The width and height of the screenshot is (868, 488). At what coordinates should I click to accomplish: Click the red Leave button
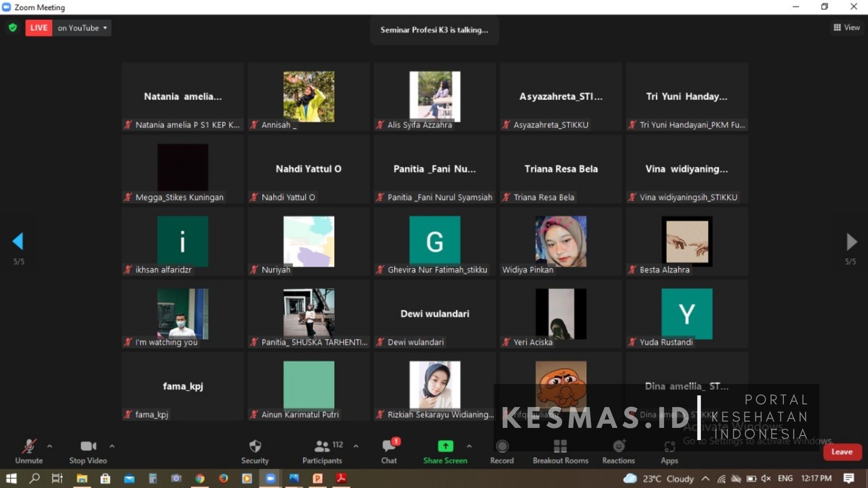tap(842, 452)
